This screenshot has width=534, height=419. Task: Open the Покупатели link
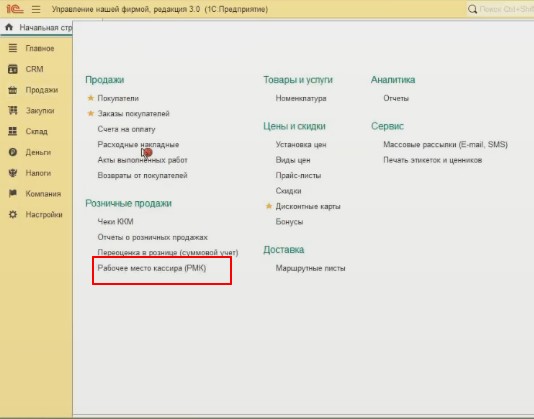tap(118, 98)
